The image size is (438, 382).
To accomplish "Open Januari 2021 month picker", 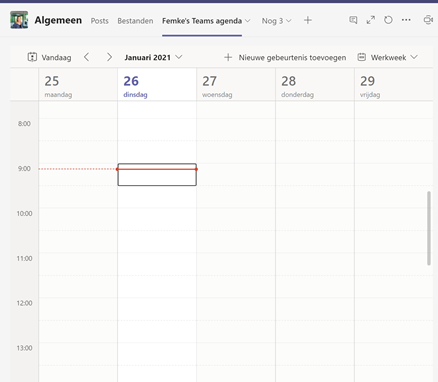I will (x=153, y=57).
